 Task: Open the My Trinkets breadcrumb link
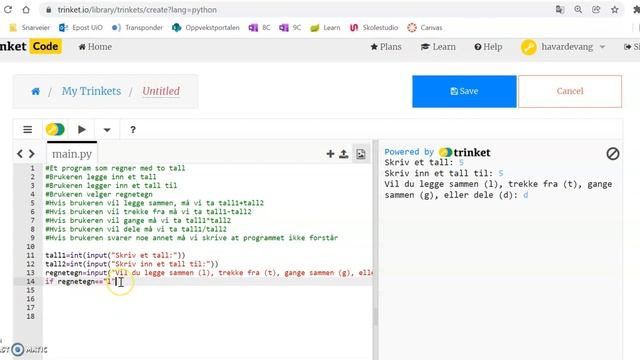tap(91, 91)
